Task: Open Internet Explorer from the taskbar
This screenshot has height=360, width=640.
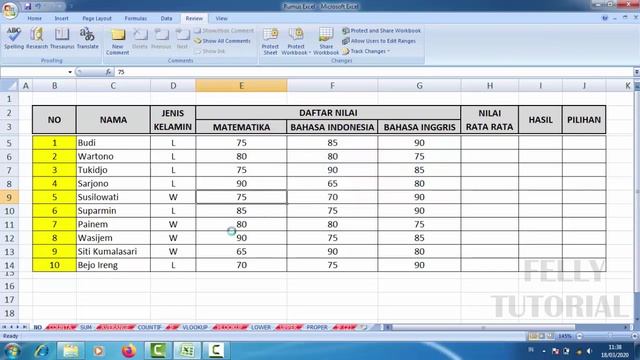Action: click(x=42, y=351)
